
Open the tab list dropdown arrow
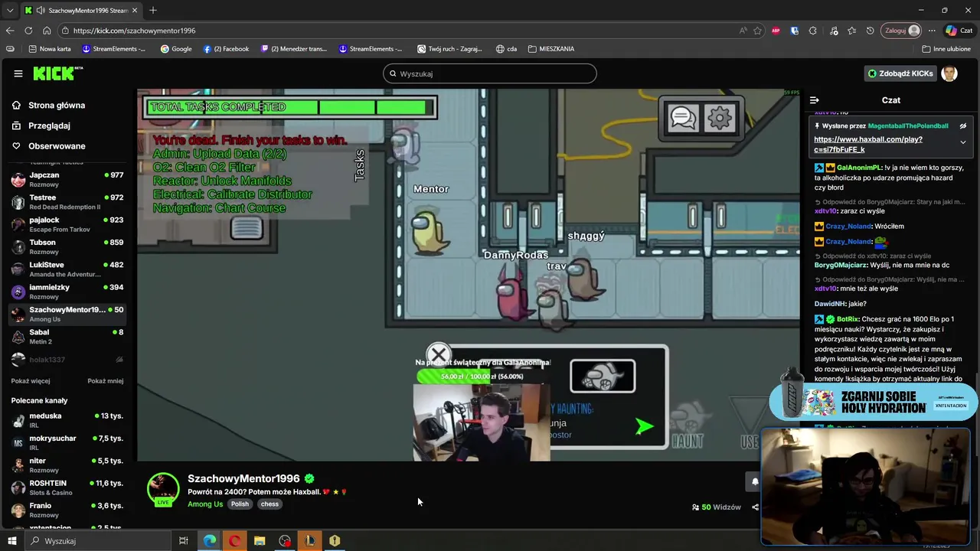9,10
